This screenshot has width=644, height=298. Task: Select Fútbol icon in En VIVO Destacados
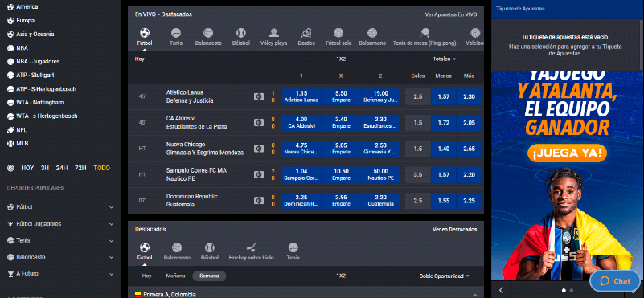tap(145, 32)
